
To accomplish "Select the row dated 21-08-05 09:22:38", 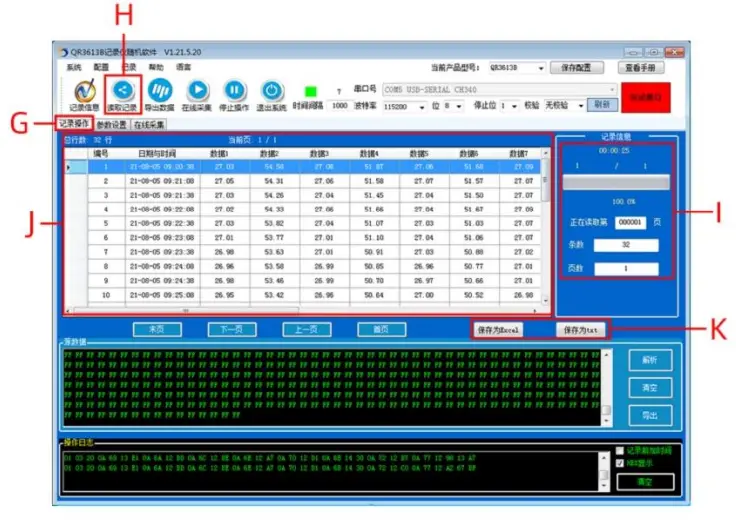I will point(303,223).
